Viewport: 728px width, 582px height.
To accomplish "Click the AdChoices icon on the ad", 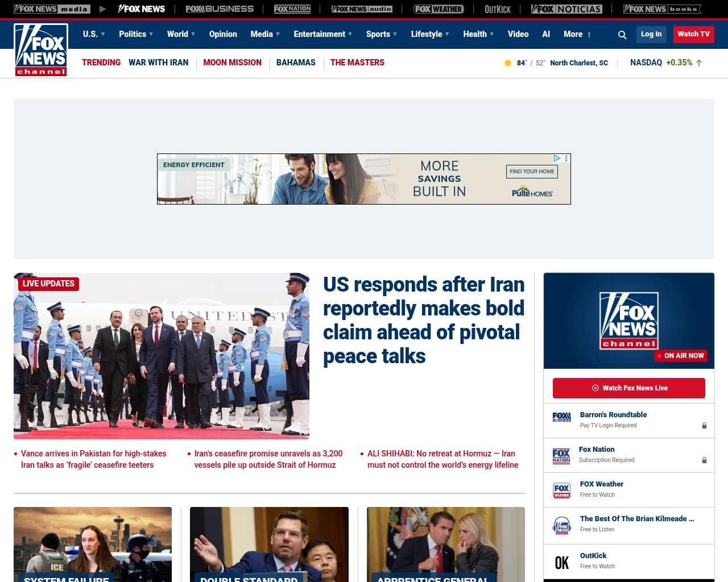I will tap(557, 159).
